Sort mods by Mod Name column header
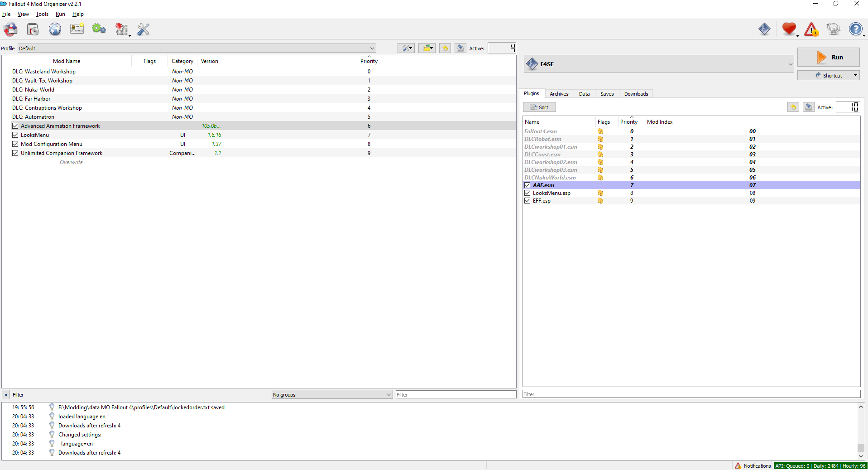This screenshot has width=868, height=470. pos(67,61)
